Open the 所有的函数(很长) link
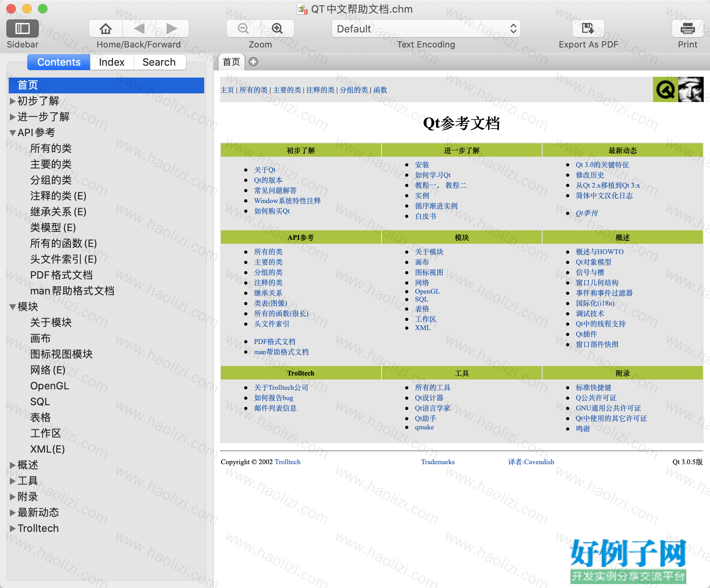This screenshot has width=710, height=588. pyautogui.click(x=281, y=313)
